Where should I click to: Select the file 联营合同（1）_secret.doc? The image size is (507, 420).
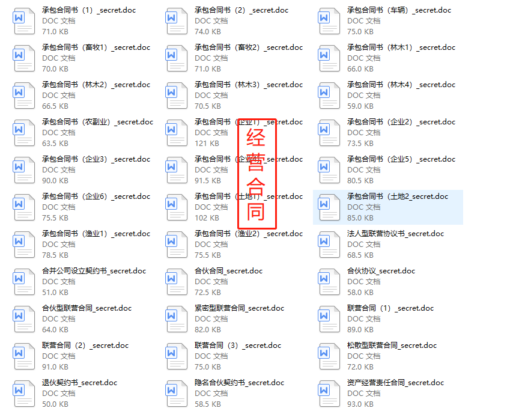(390, 308)
